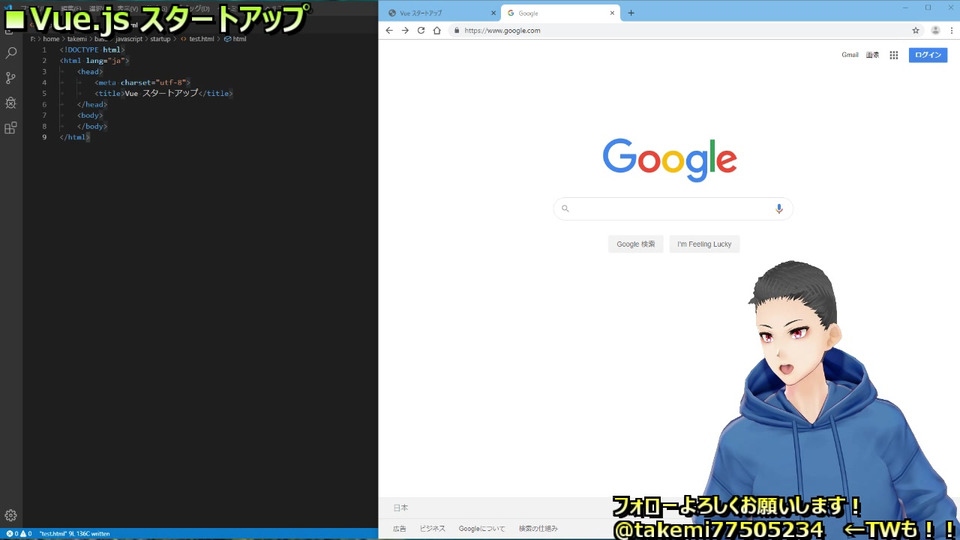Screen dimensions: 960x540
Task: Go forward in Chrome browser
Action: (405, 30)
